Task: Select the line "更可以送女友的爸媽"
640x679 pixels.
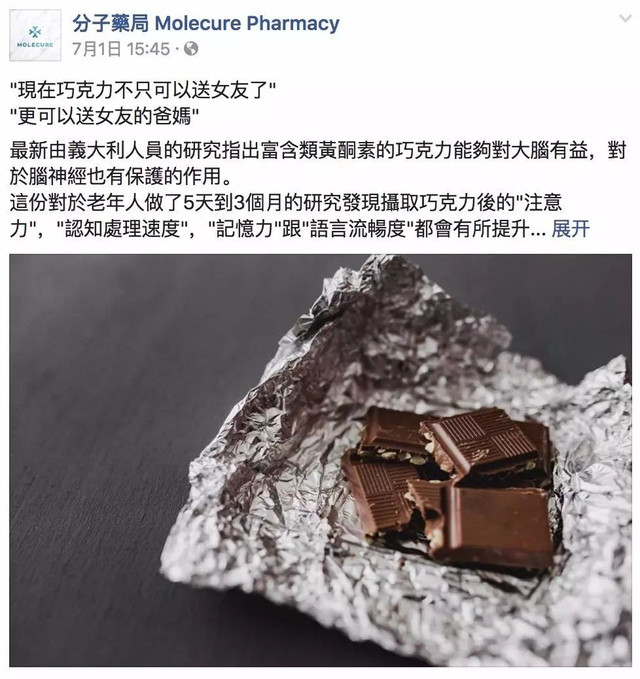Action: (104, 116)
